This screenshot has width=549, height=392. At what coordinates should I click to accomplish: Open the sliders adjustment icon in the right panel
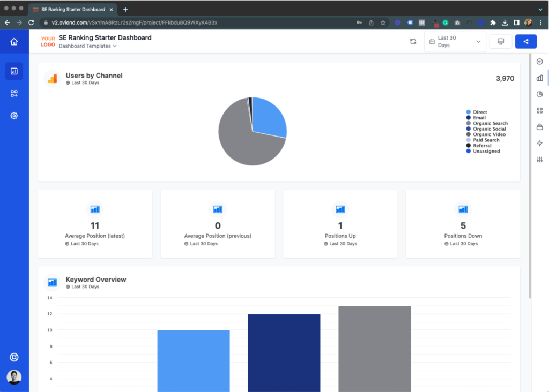(539, 160)
